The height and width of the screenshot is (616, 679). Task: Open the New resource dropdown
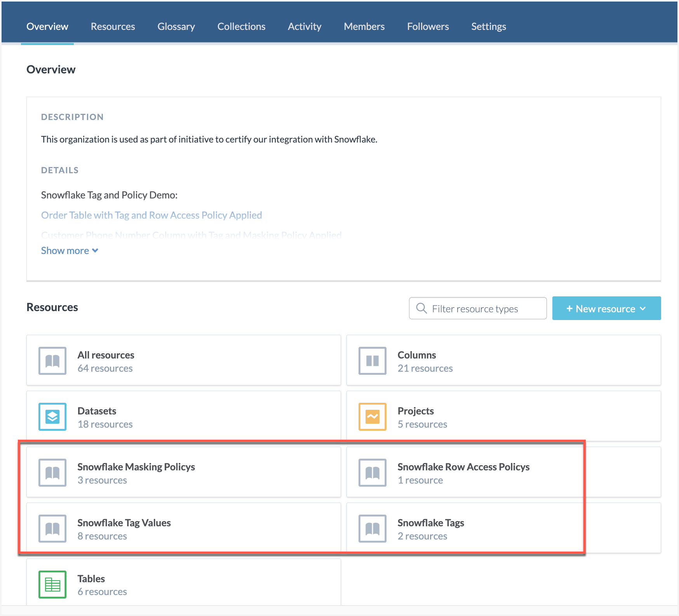tap(606, 308)
